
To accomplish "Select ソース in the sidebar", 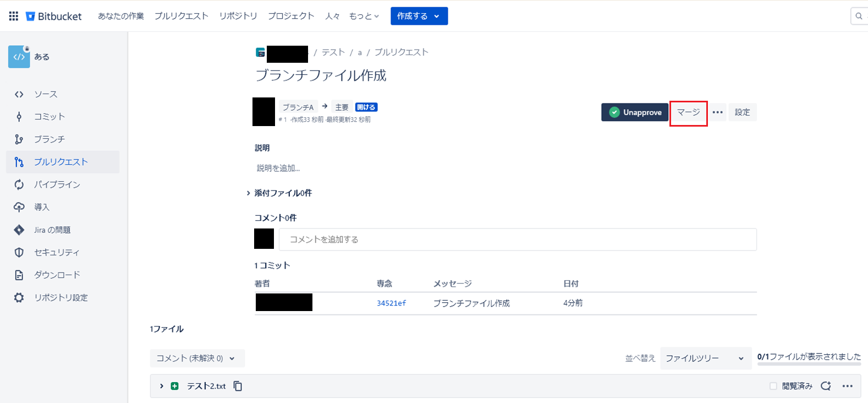I will (x=63, y=94).
